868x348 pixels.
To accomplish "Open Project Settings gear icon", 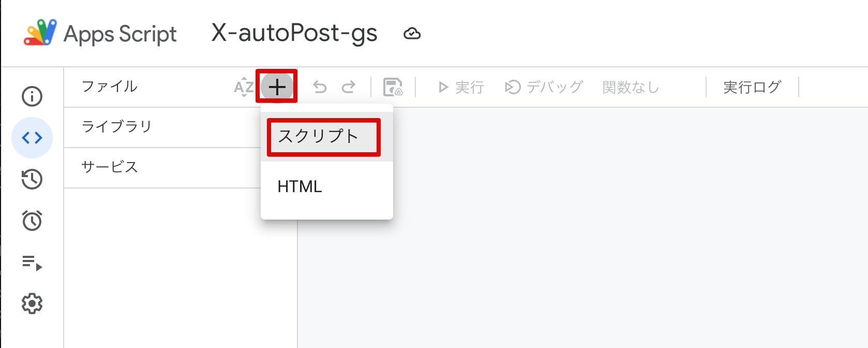I will point(32,304).
